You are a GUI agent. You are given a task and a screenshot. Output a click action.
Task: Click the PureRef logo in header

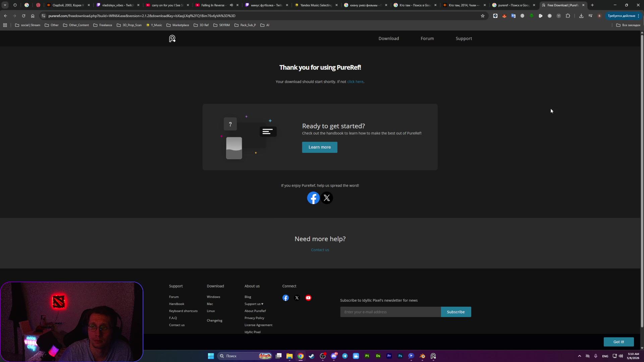click(172, 39)
